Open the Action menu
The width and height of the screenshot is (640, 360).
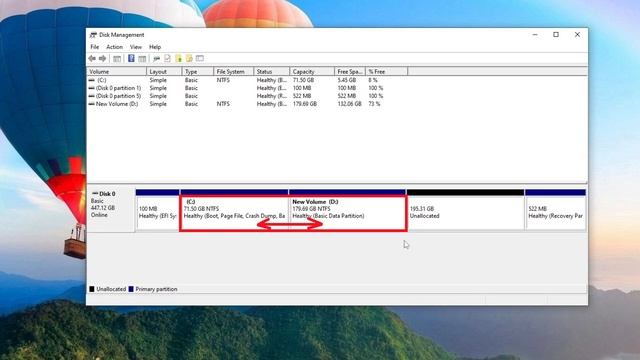point(114,47)
